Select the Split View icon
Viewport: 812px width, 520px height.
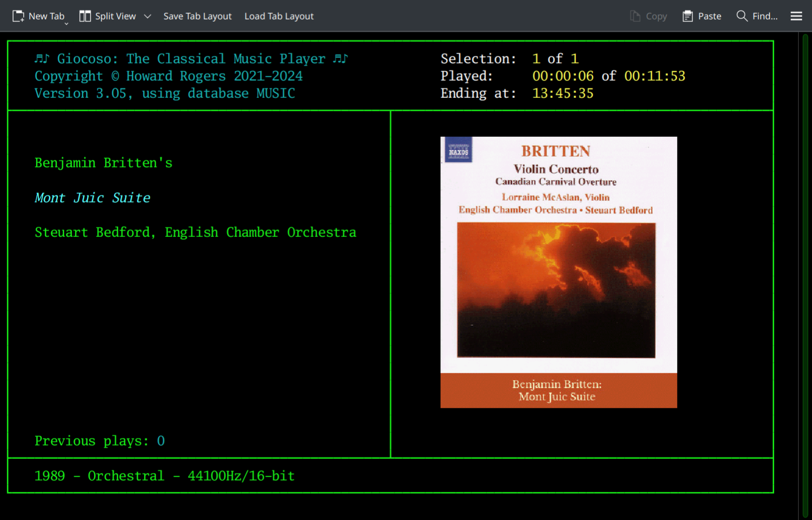coord(85,16)
